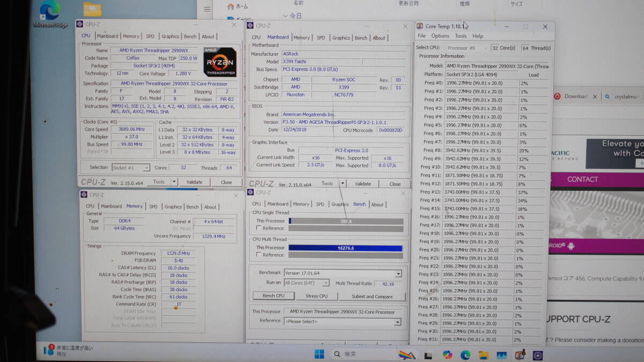
Task: Open the Selection Socket #1 dropdown
Action: (x=130, y=168)
